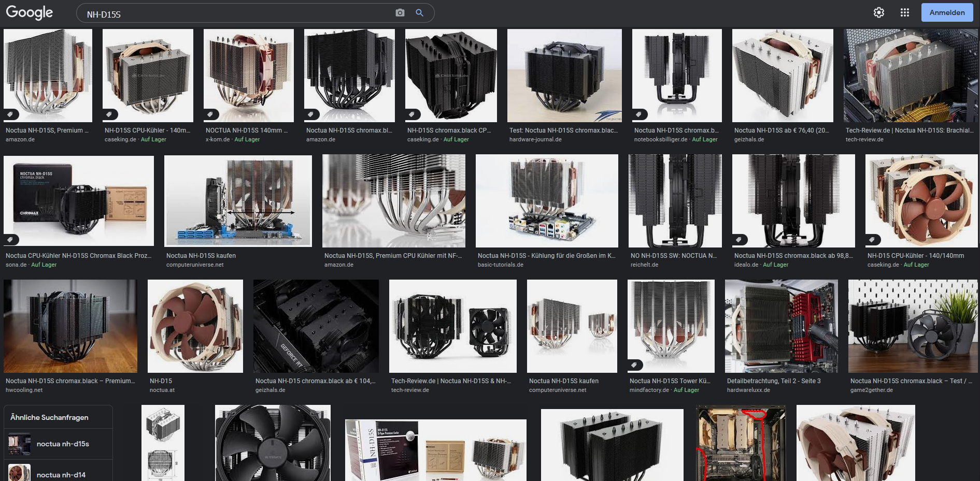Viewport: 980px width, 481px height.
Task: Click the magnifier search icon
Action: (x=419, y=13)
